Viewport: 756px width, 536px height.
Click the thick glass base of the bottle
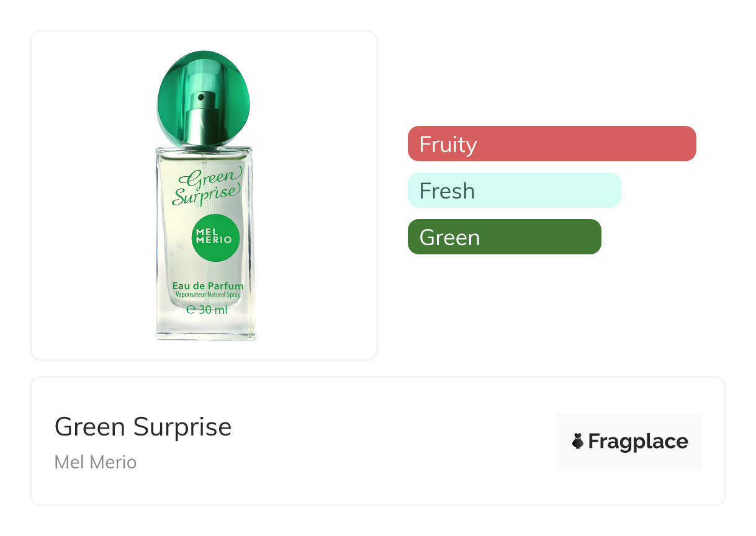(x=205, y=330)
